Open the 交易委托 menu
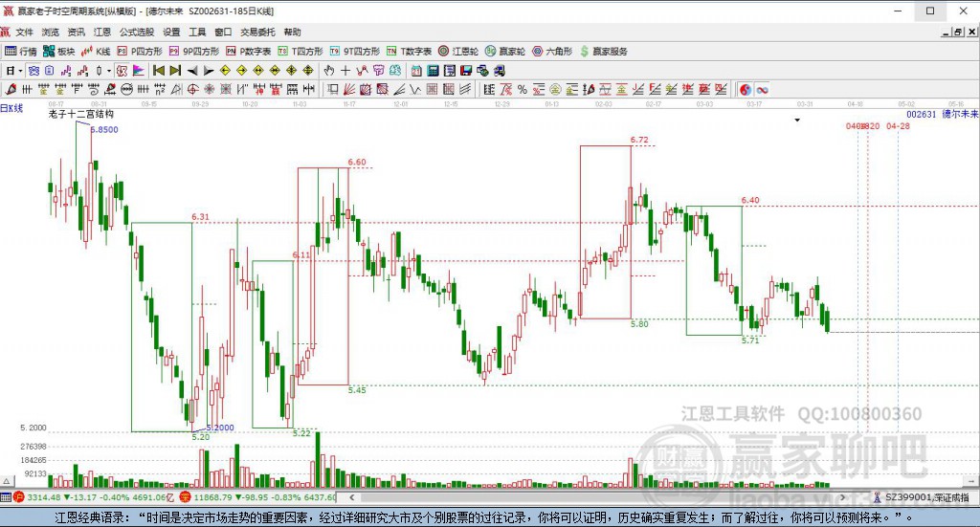This screenshot has width=980, height=527. pos(255,32)
